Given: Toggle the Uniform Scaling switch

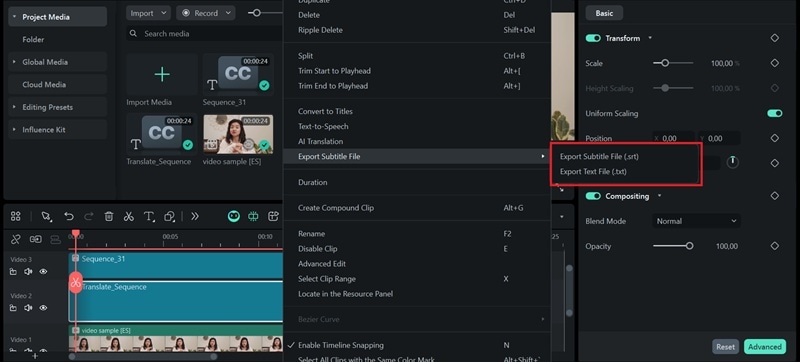Looking at the screenshot, I should coord(774,113).
